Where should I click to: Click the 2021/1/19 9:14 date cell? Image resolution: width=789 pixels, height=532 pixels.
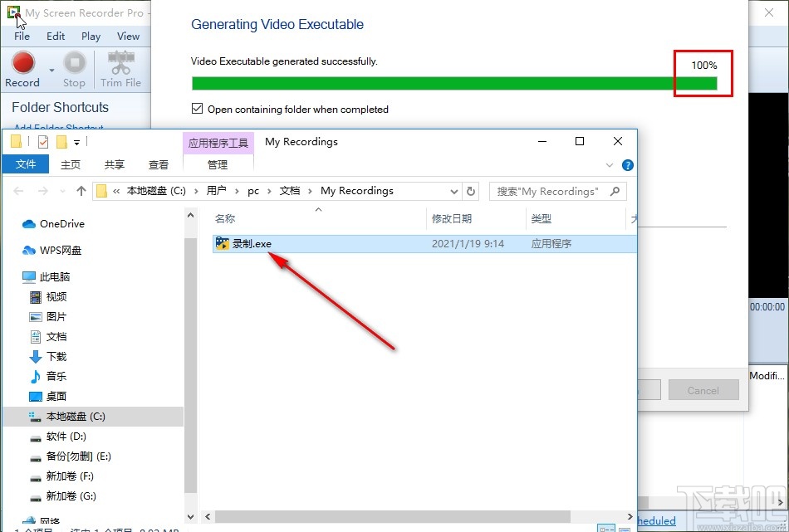468,244
